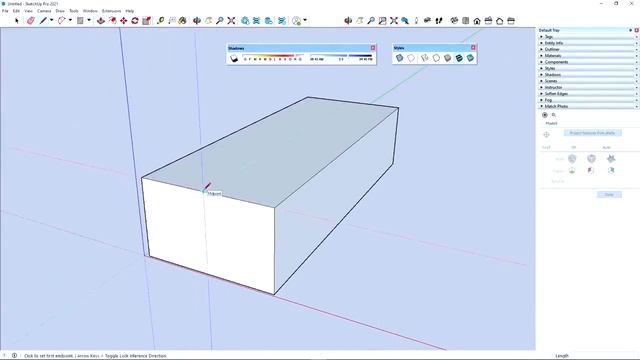This screenshot has width=640, height=360.
Task: Pick the Scale tool
Action: (x=146, y=21)
